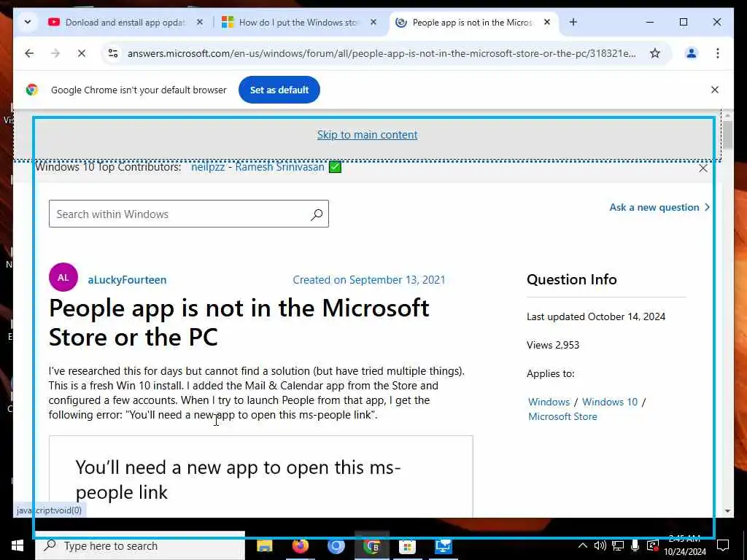Click the Question Info heading

572,279
